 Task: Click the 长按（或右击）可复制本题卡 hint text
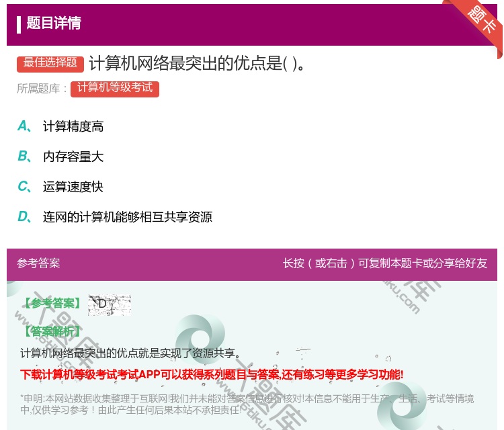pos(385,263)
